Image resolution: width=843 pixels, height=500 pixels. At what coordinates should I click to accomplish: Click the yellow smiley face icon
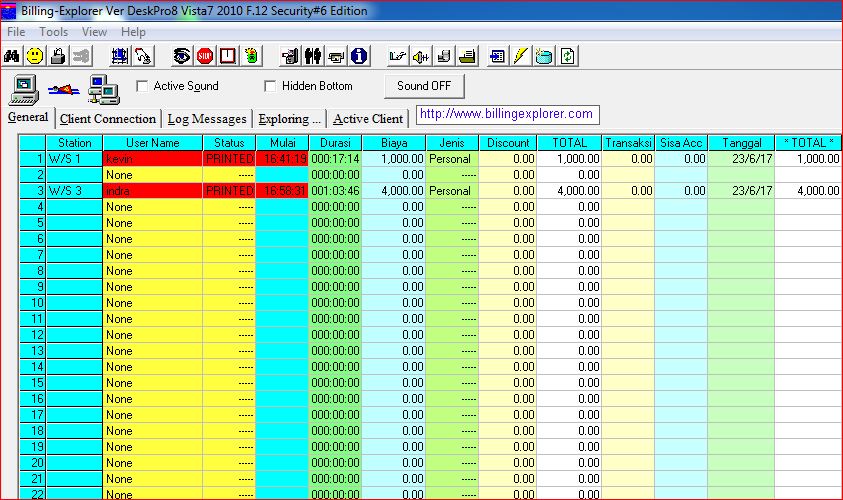pyautogui.click(x=35, y=56)
